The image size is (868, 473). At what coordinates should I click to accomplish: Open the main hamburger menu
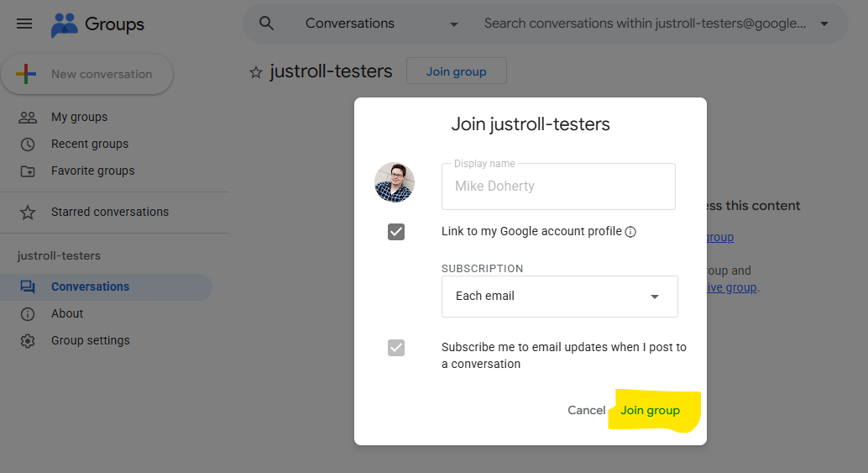pyautogui.click(x=24, y=24)
